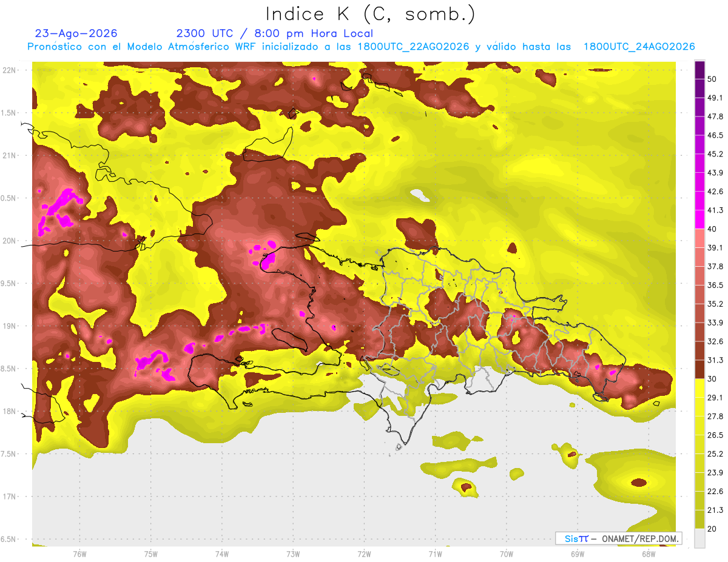Viewport: 728px width, 562px height.
Task: Select the date text "23-Ago-2026"
Action: pos(76,33)
